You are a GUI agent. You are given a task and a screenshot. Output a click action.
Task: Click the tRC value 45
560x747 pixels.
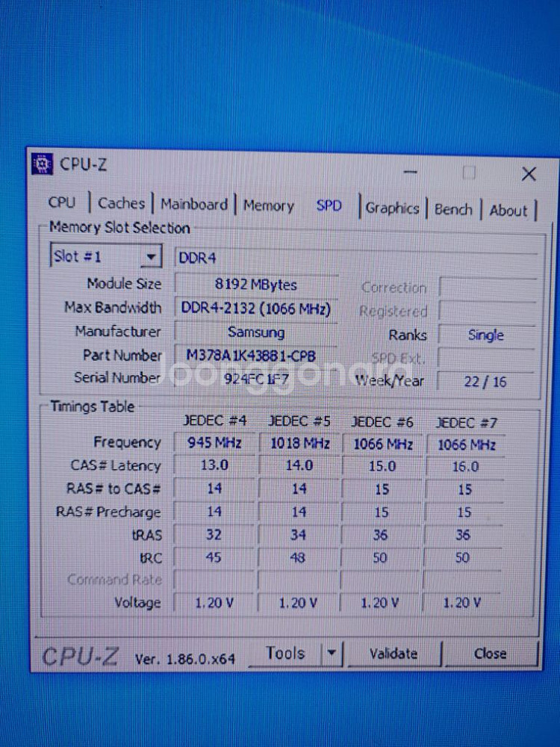coord(214,557)
